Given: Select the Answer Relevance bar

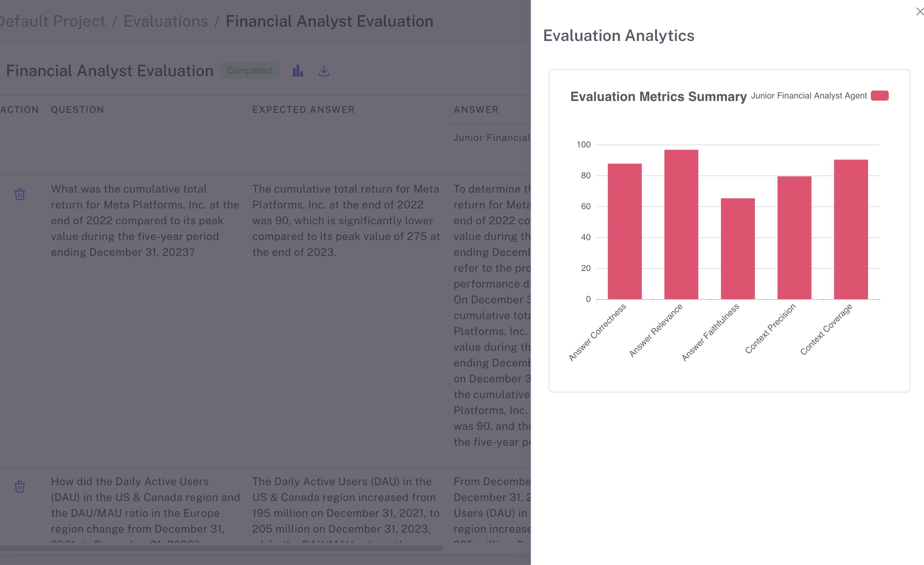Looking at the screenshot, I should point(681,224).
